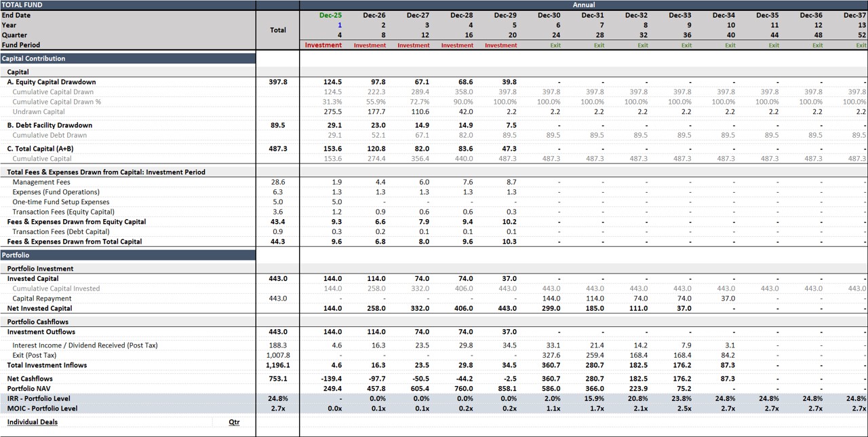Select the End Date label
The width and height of the screenshot is (868, 437).
[x=17, y=15]
